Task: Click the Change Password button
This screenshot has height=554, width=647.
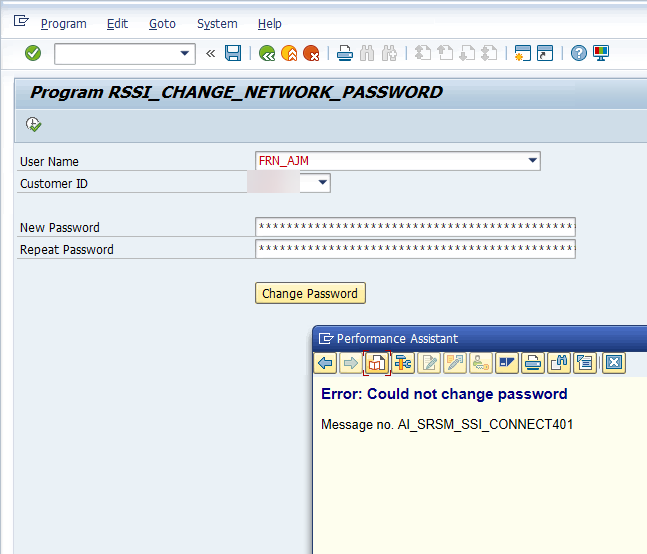Action: point(310,293)
